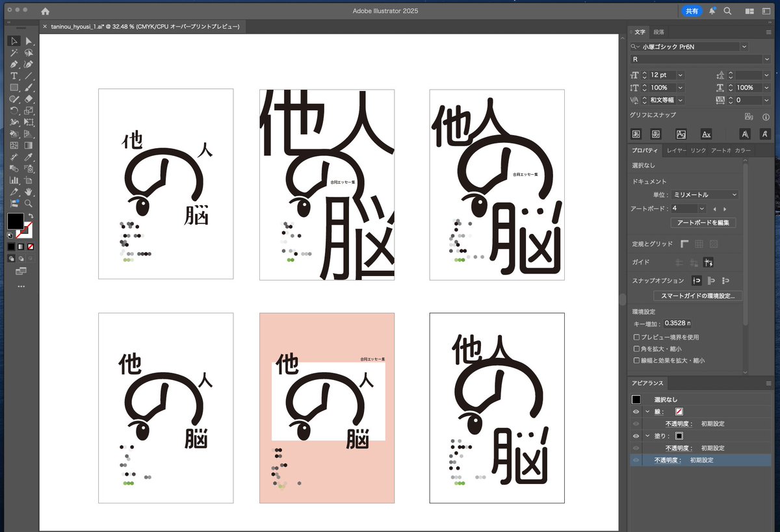Toggle the show rulers icon
Image resolution: width=780 pixels, height=532 pixels.
click(684, 244)
